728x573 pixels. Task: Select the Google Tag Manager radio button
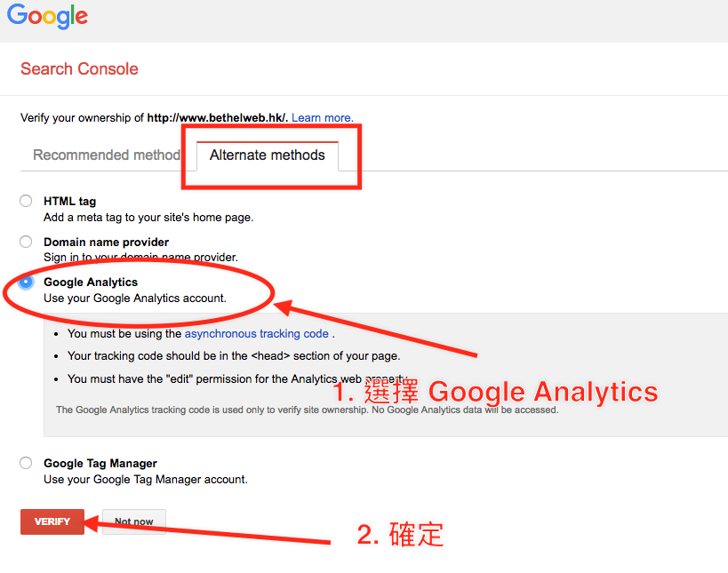coord(26,463)
